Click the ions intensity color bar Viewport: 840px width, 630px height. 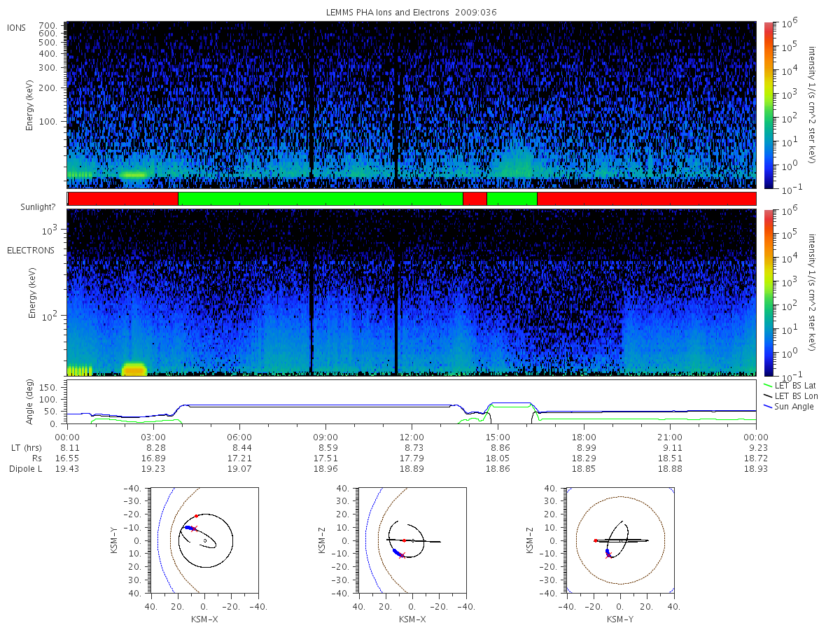[769, 105]
